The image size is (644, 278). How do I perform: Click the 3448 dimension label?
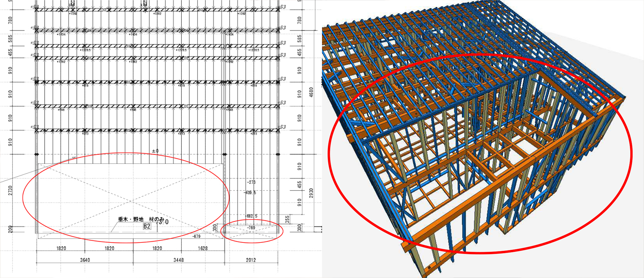pos(179,260)
